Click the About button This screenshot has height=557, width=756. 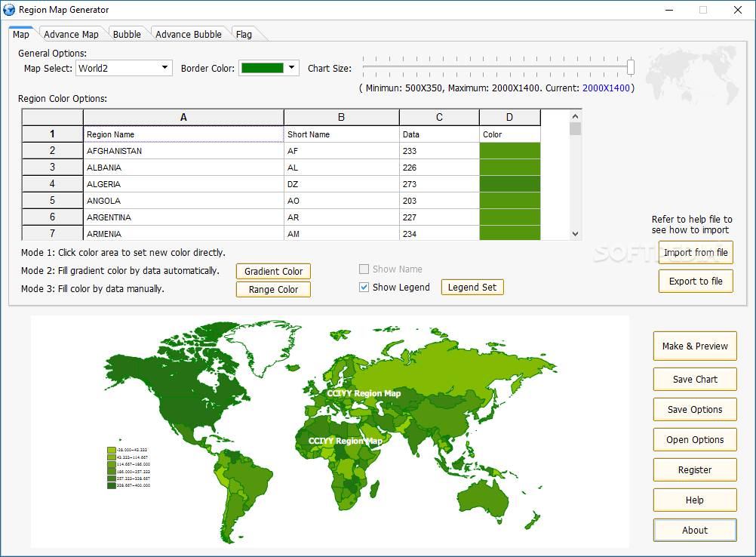(x=695, y=530)
